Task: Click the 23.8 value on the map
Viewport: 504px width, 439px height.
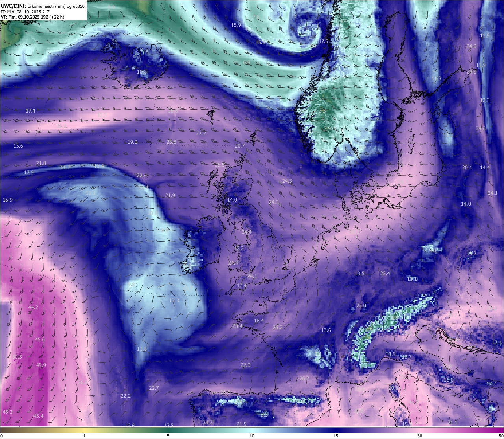Action: coord(171,142)
